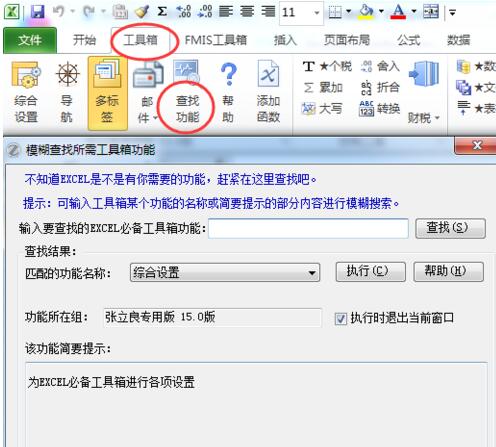Screen dimensions: 496x447
Task: Click the Undo arrow icon
Action: [58, 12]
